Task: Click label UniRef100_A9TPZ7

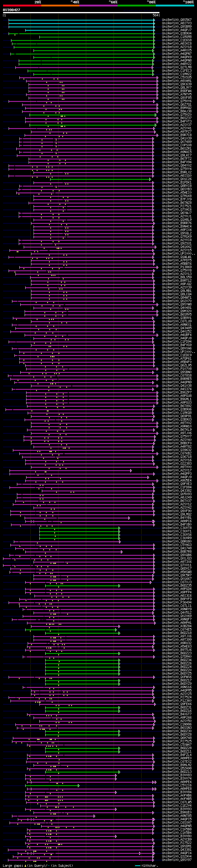Action: tap(177, 132)
